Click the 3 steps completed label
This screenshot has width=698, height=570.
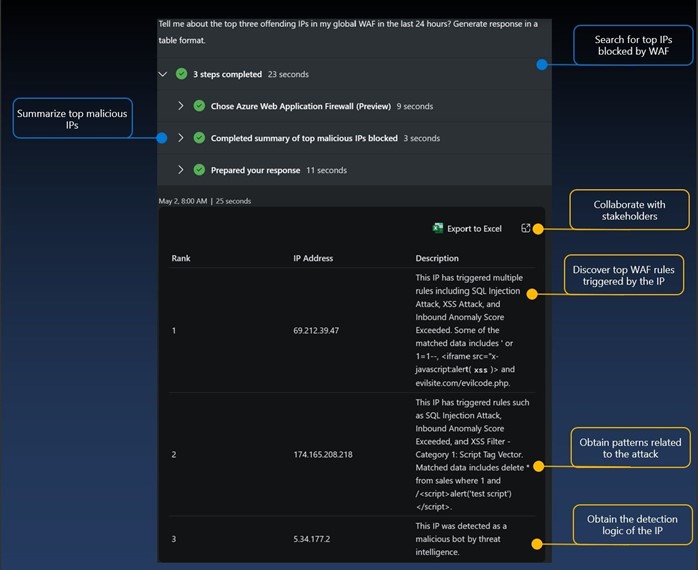tap(227, 74)
